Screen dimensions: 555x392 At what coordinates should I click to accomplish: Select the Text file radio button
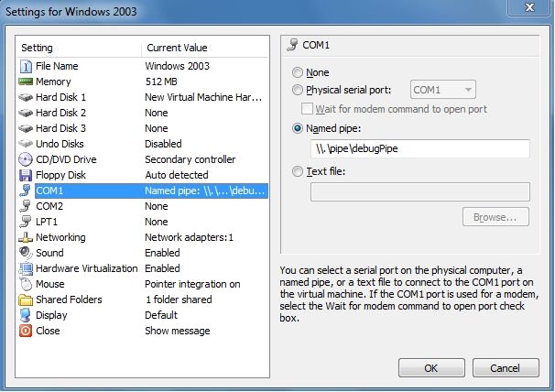click(298, 171)
